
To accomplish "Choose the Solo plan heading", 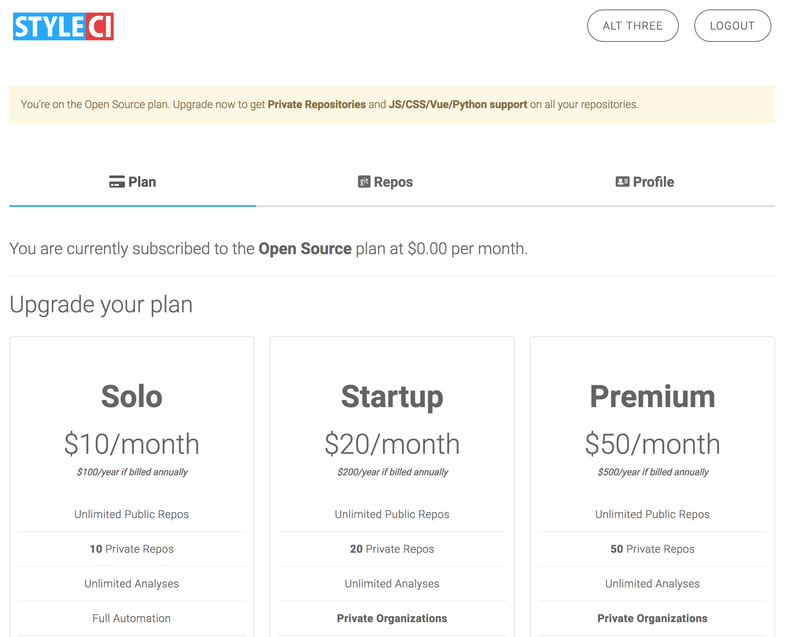I will click(132, 396).
